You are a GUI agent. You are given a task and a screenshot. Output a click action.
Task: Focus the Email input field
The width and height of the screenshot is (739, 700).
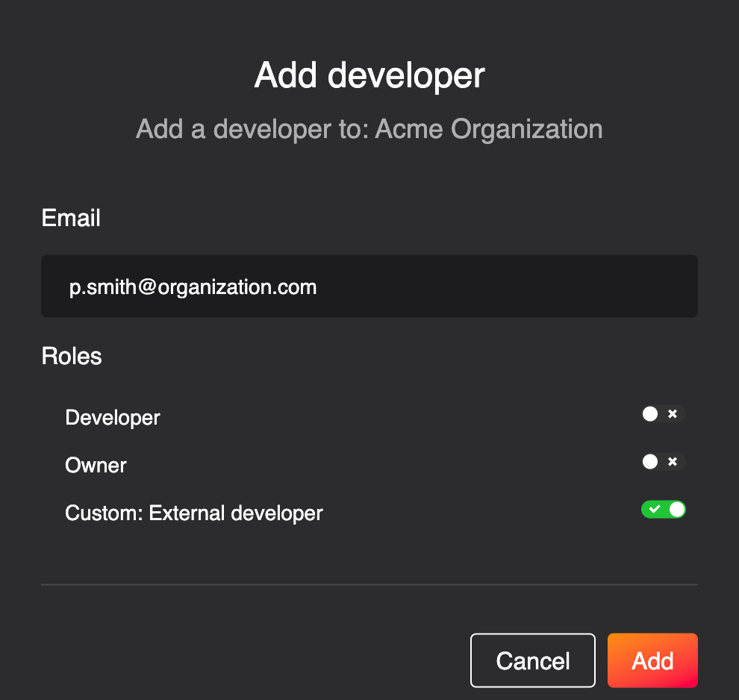[x=369, y=286]
